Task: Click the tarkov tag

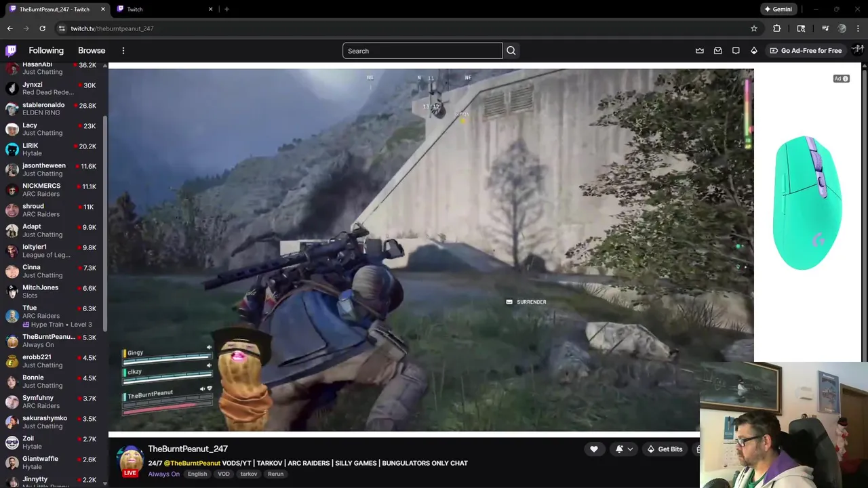Action: (249, 474)
